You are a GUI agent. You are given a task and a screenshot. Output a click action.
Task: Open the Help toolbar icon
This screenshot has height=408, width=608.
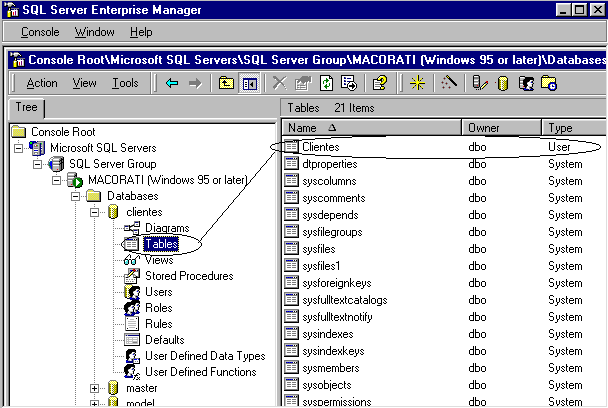[379, 83]
